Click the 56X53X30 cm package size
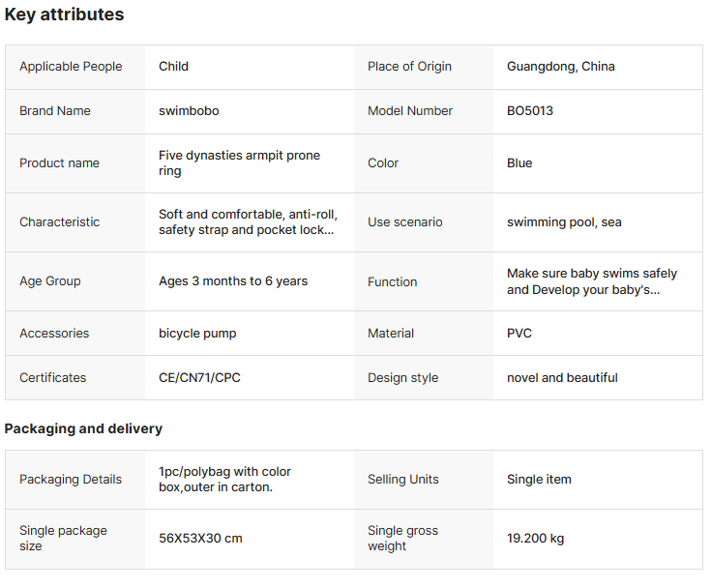This screenshot has width=712, height=588. [200, 539]
